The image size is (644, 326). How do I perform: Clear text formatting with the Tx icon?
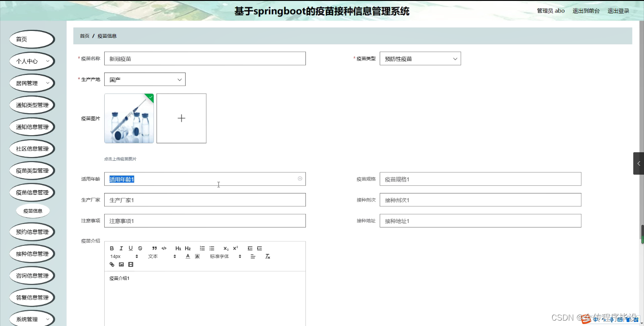[267, 256]
